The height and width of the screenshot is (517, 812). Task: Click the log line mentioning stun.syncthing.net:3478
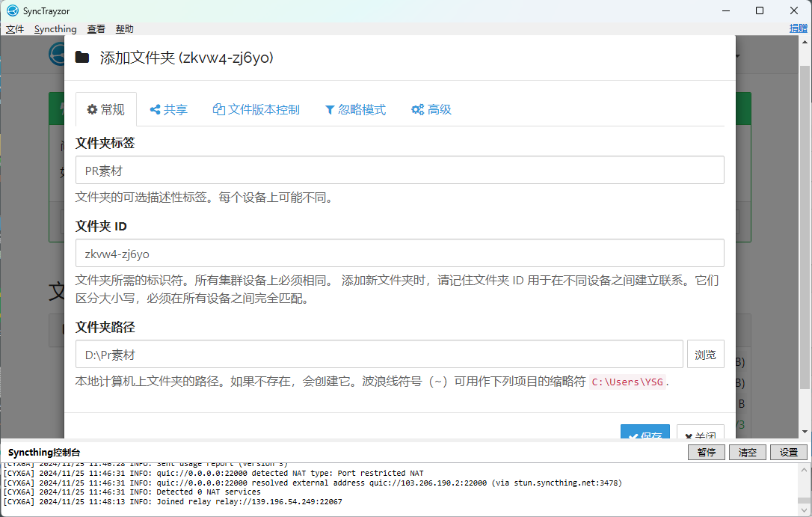[x=313, y=483]
